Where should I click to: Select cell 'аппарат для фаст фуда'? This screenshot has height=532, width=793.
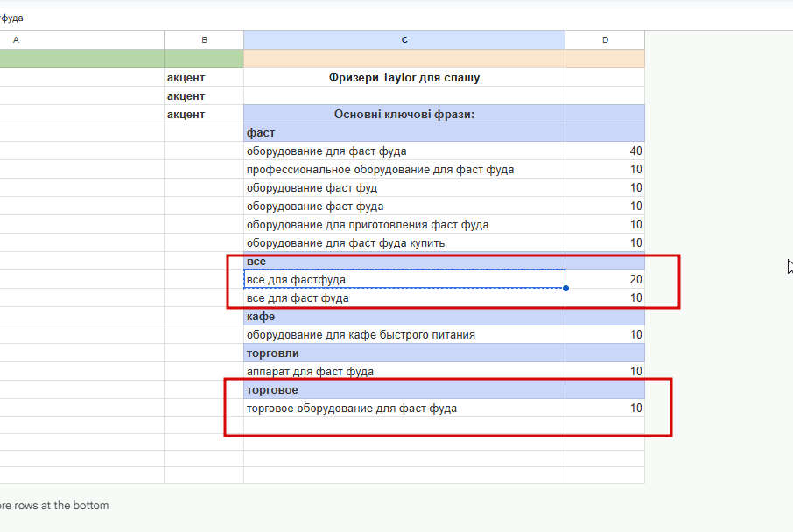404,372
